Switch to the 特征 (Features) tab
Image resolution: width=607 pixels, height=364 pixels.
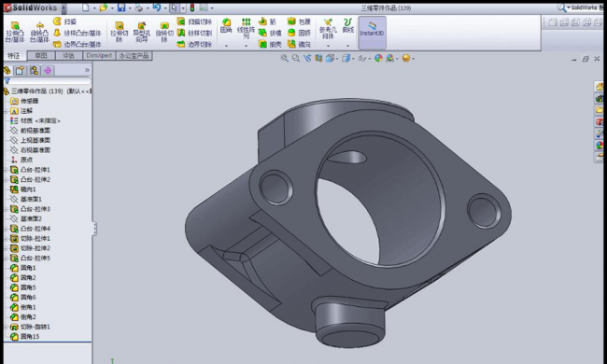(x=14, y=56)
